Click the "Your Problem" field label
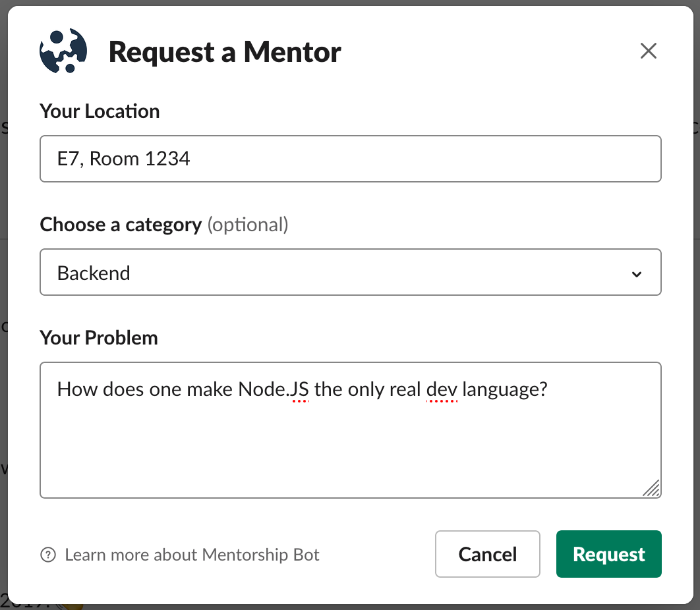 [x=99, y=338]
